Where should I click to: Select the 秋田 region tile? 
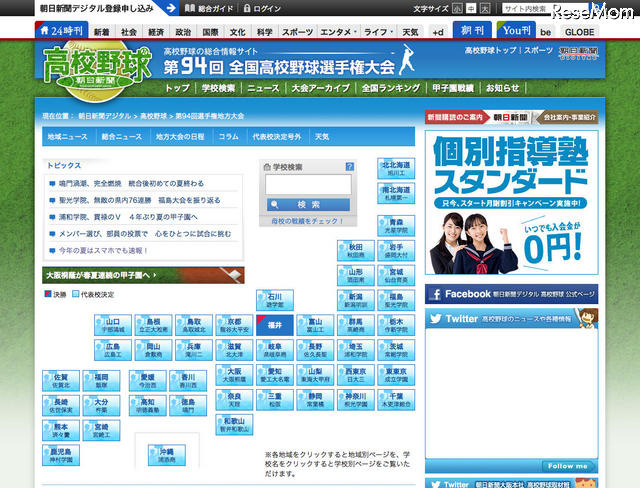[356, 251]
